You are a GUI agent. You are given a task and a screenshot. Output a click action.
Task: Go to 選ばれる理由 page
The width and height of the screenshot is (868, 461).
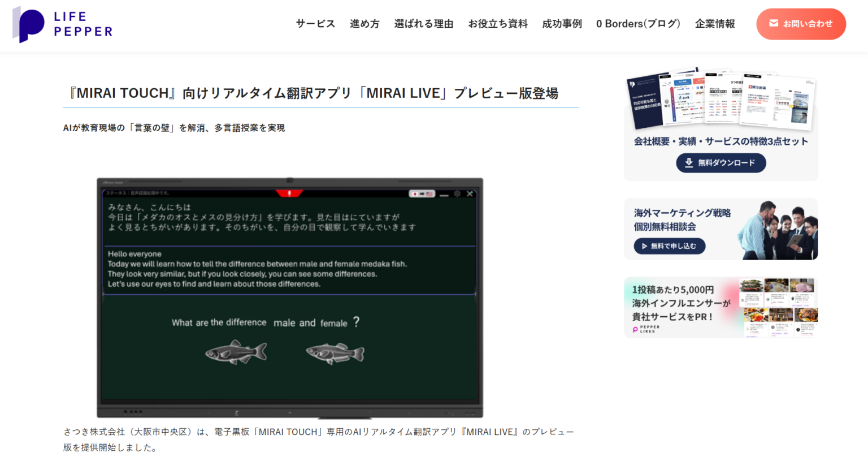tap(424, 24)
